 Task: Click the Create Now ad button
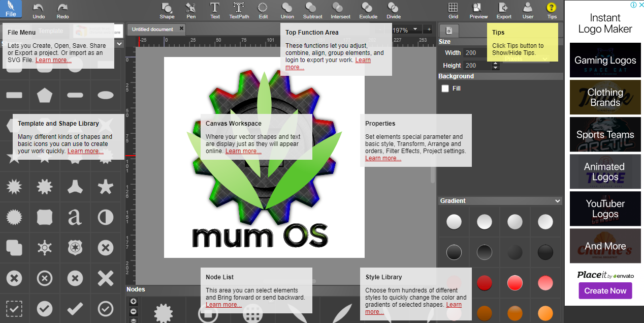(x=605, y=291)
